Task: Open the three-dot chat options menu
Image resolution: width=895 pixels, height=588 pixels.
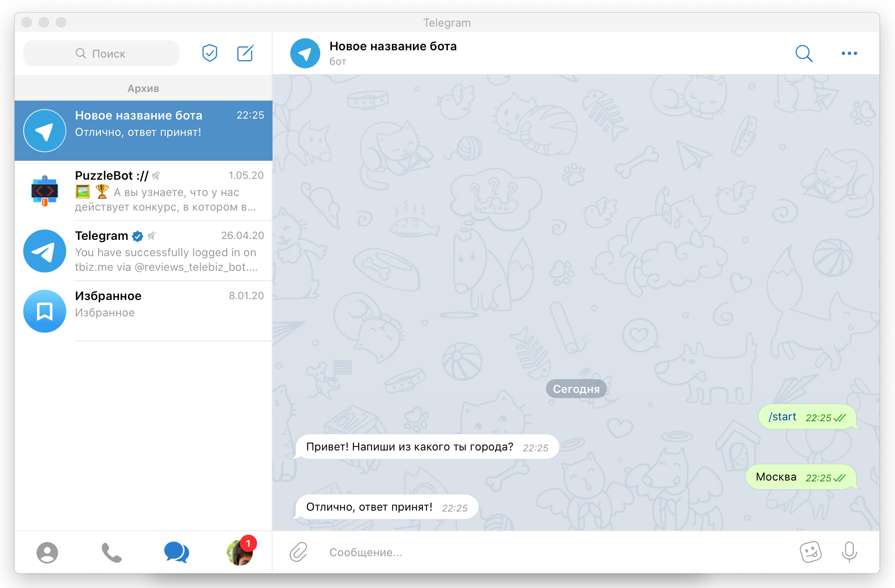Action: 849,53
